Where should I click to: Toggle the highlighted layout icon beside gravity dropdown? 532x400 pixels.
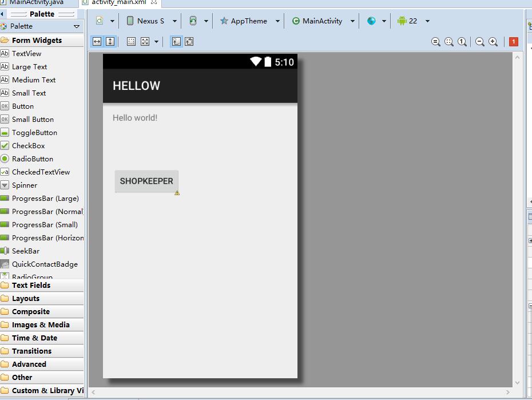(176, 42)
